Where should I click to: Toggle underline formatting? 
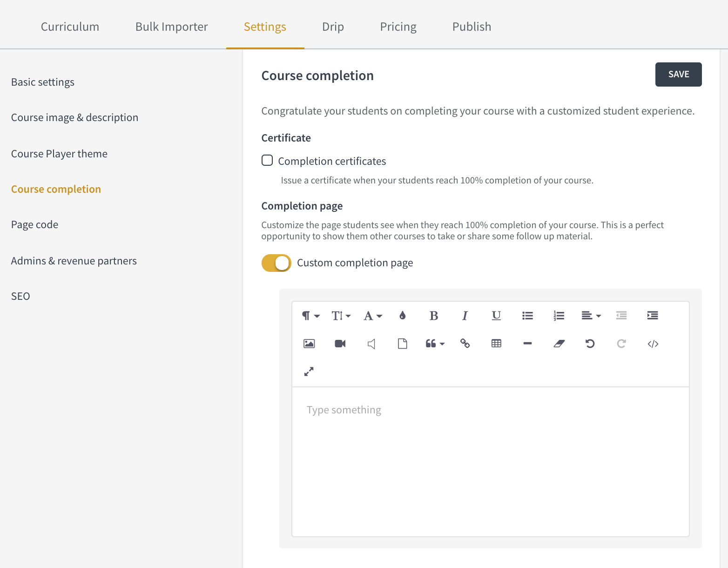496,316
